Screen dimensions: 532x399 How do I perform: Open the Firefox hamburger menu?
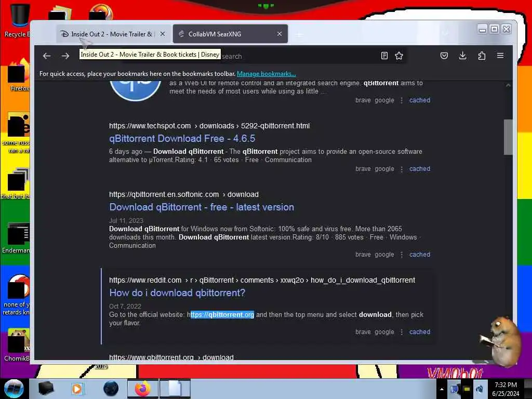pyautogui.click(x=500, y=55)
